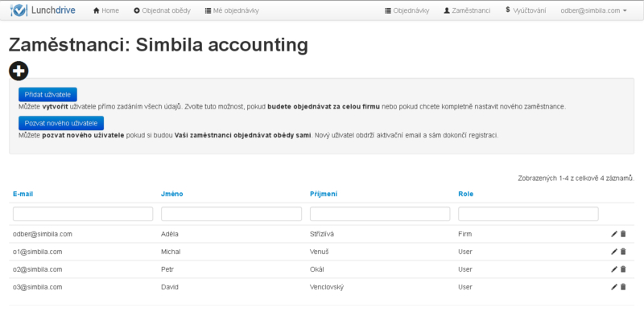Edit Petr Okál with pencil icon

click(x=614, y=269)
